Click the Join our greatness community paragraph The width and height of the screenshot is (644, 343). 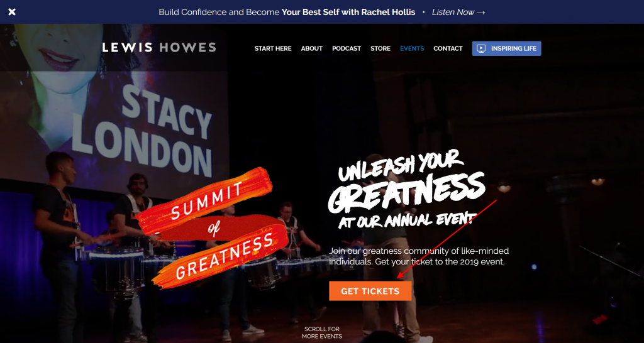(x=419, y=256)
